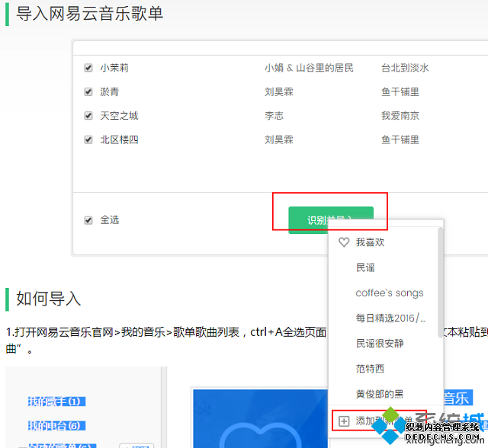Click the green 识别并导入 button
The width and height of the screenshot is (488, 448).
tap(330, 219)
